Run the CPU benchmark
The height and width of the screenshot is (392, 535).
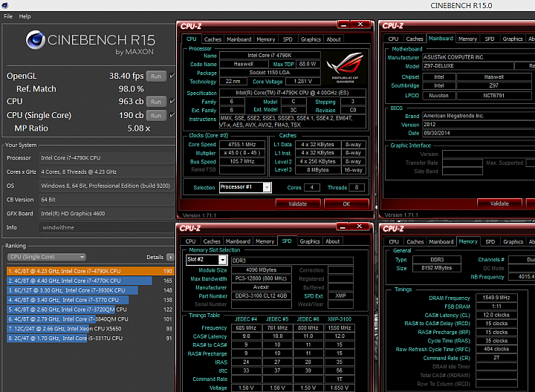point(156,102)
